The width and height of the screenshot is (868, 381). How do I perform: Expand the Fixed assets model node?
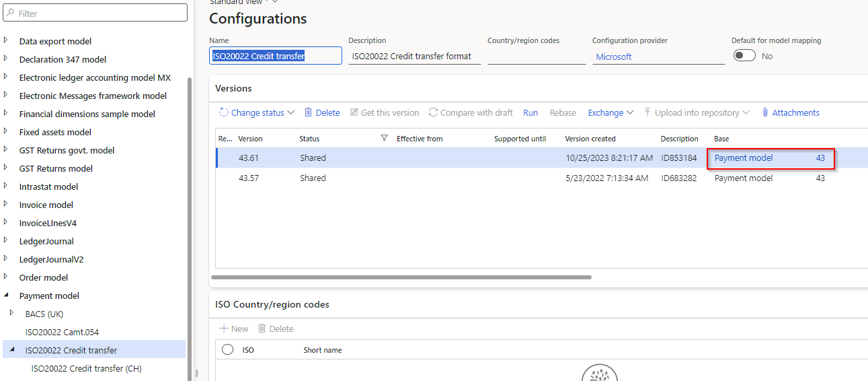pyautogui.click(x=5, y=131)
